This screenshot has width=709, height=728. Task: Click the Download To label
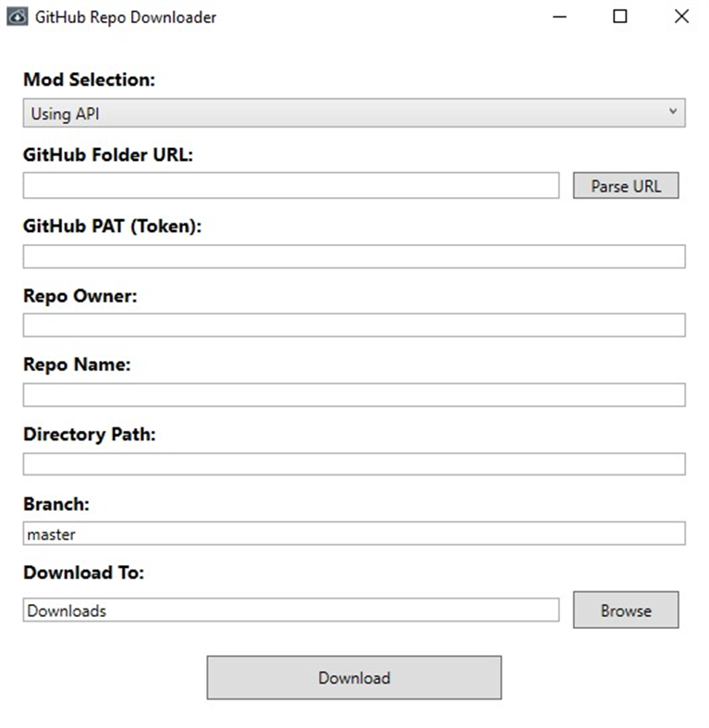[x=83, y=573]
